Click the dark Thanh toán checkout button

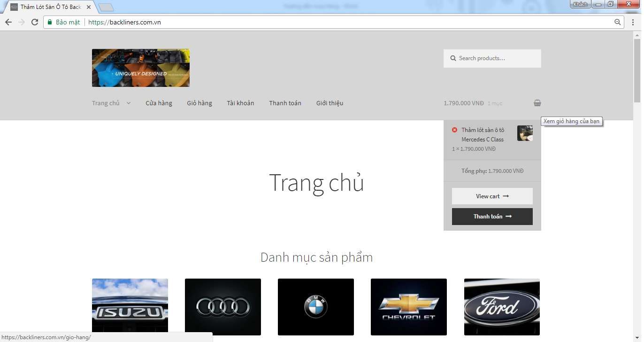(492, 217)
